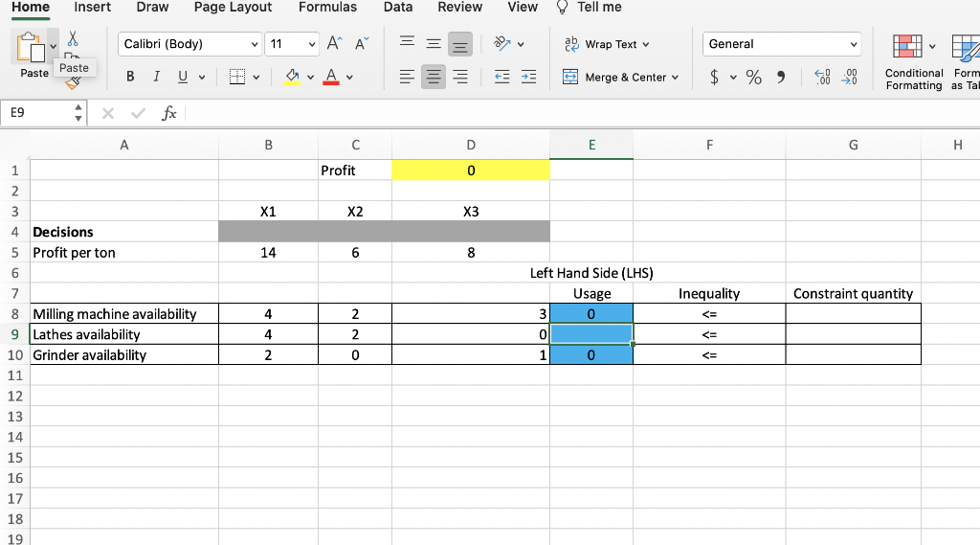Open the View tab

523,8
